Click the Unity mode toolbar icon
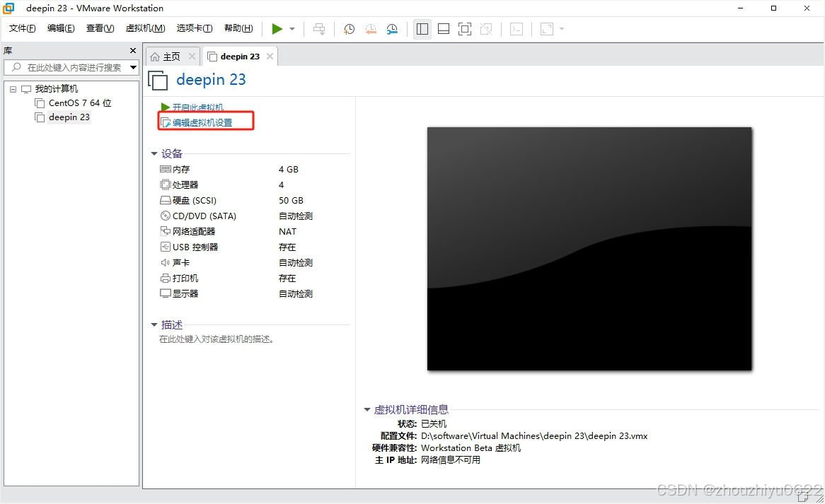 click(x=486, y=29)
